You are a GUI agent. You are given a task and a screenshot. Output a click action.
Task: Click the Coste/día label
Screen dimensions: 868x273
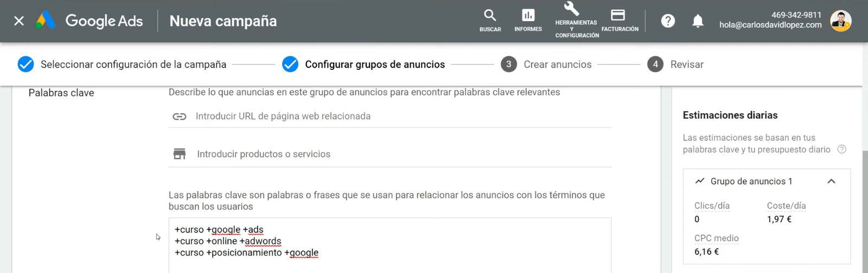click(x=786, y=206)
